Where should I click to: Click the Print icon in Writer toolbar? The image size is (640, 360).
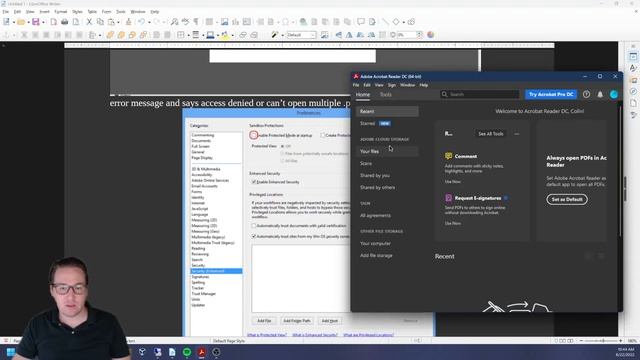[x=64, y=22]
